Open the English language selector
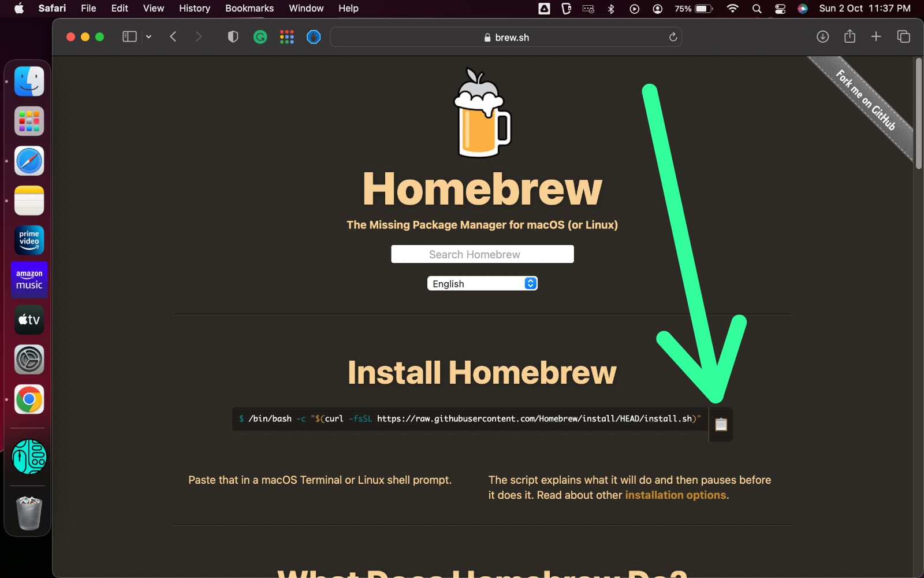The image size is (924, 578). click(482, 283)
